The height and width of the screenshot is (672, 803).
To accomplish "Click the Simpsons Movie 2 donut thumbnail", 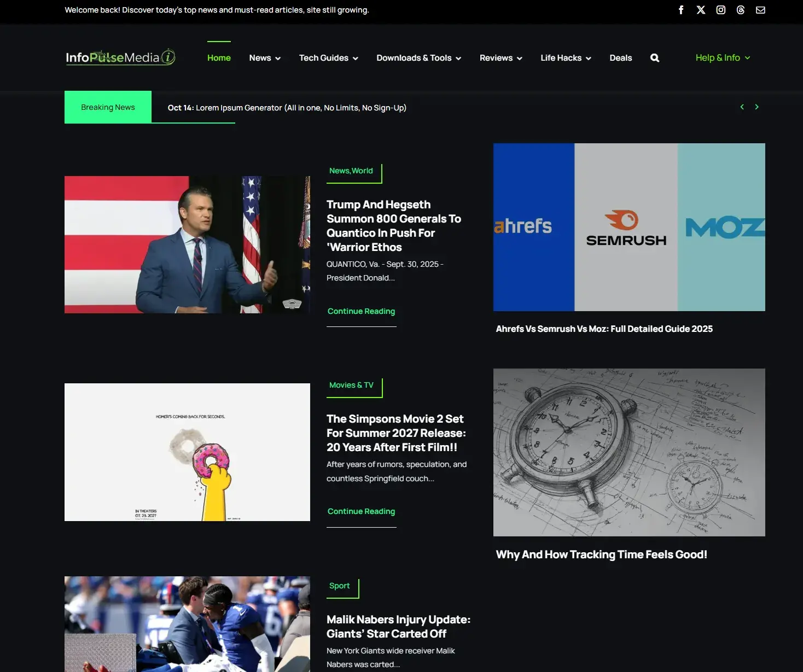I will point(187,452).
